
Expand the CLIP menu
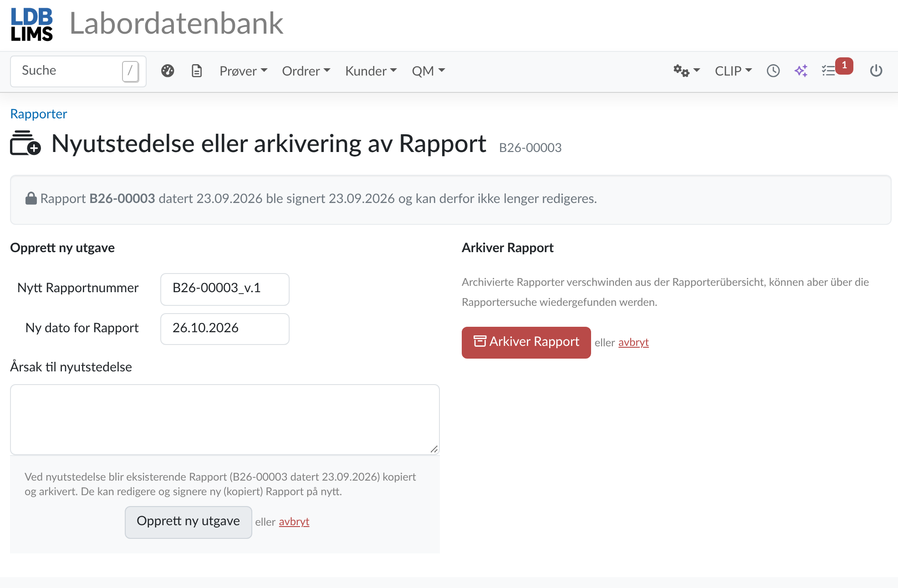coord(733,71)
